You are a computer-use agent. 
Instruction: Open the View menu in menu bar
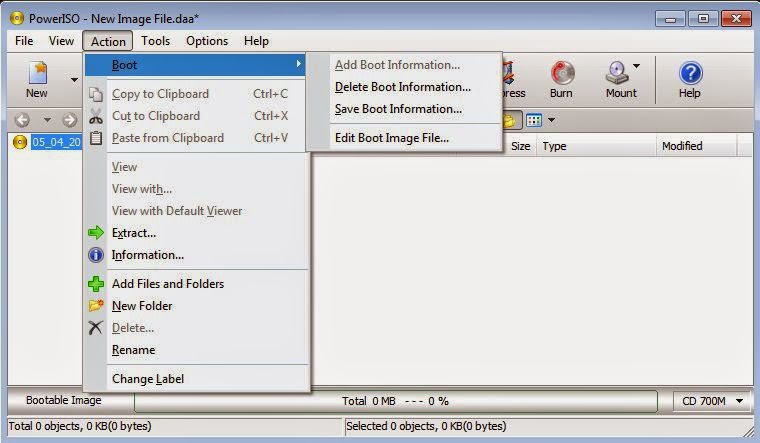click(x=61, y=41)
